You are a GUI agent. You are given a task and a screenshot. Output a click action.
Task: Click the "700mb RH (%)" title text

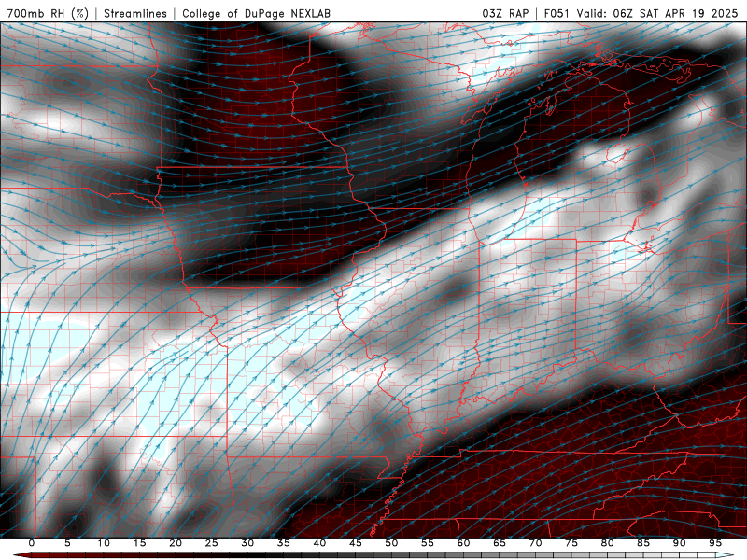[49, 13]
